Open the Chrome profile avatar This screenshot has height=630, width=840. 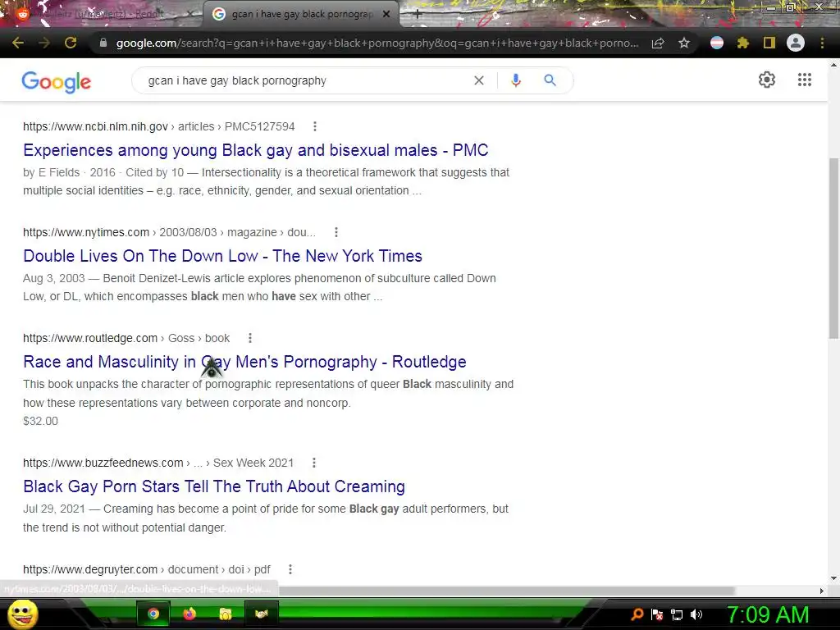(x=796, y=43)
